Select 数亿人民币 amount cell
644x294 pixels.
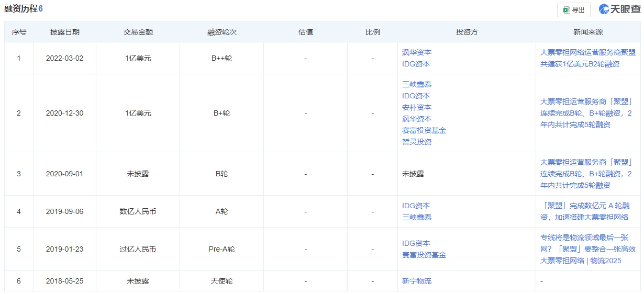click(x=138, y=211)
